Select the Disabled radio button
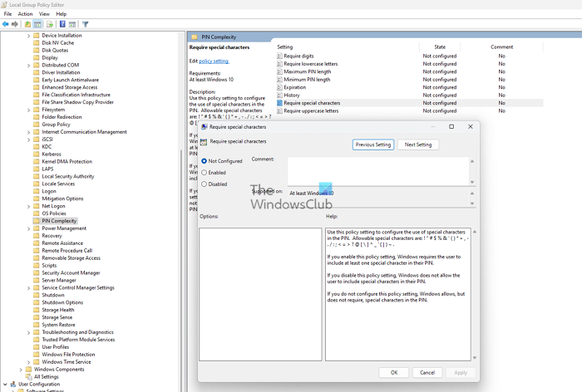582x392 pixels. [205, 184]
